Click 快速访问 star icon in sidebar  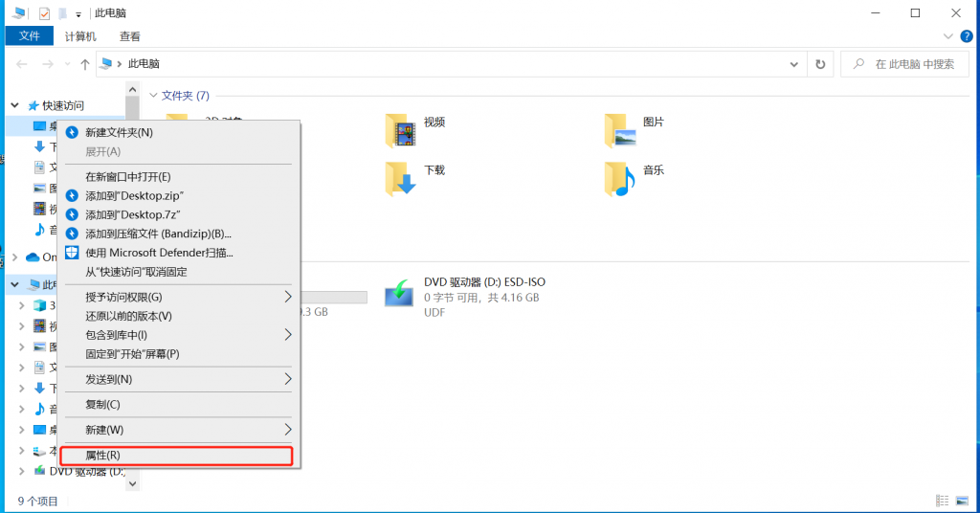(x=33, y=105)
